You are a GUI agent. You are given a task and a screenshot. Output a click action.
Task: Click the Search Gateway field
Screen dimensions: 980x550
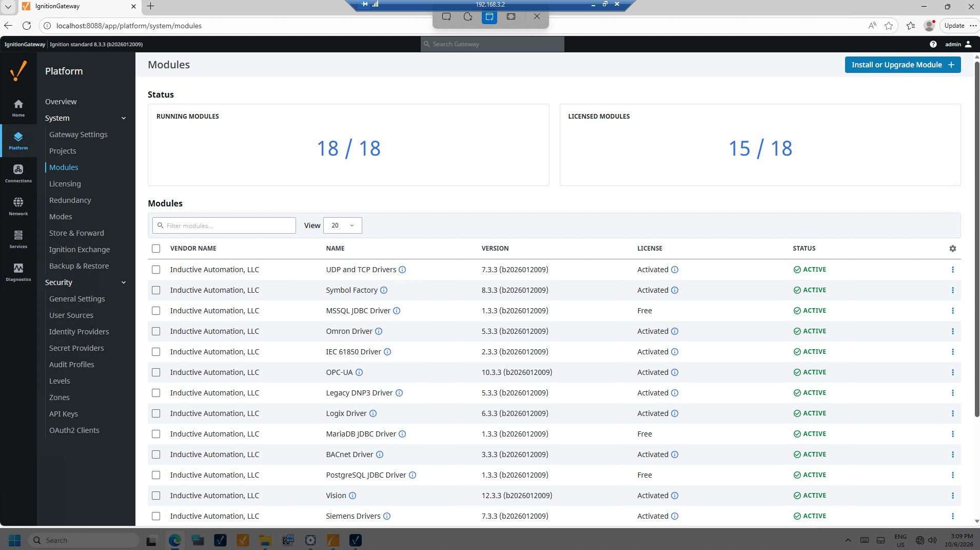493,44
